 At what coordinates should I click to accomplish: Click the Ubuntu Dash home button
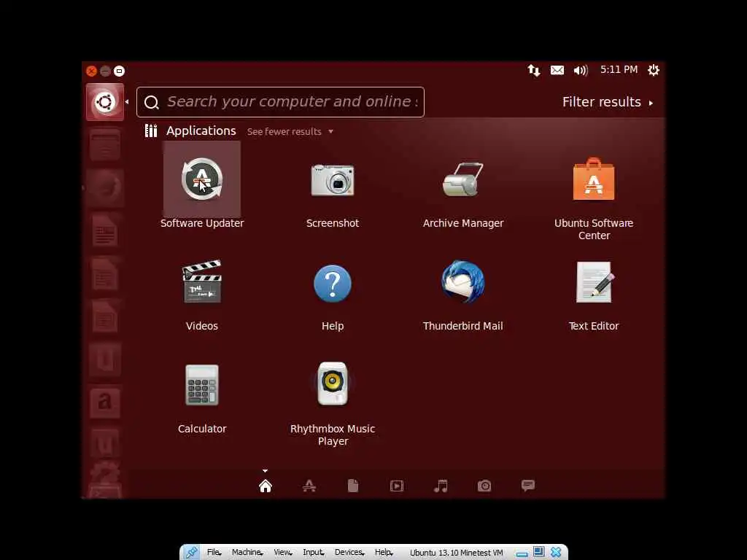tap(105, 102)
